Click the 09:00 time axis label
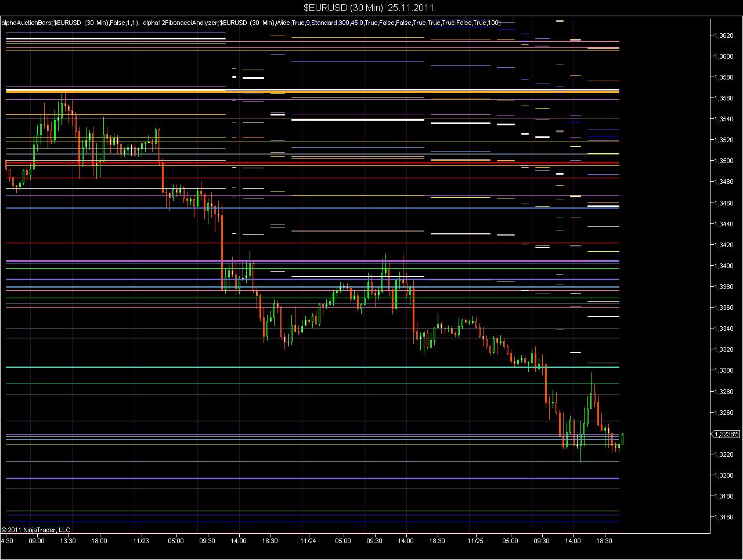 (37, 541)
